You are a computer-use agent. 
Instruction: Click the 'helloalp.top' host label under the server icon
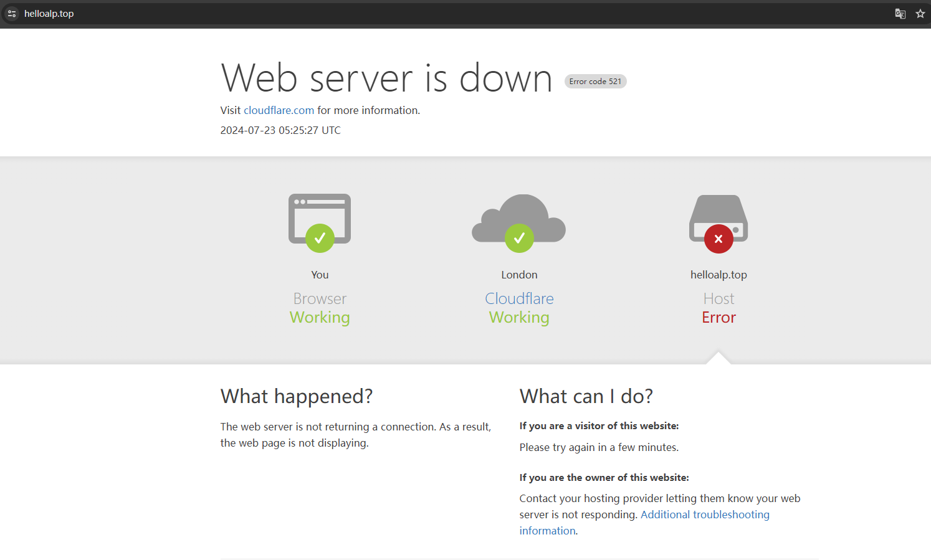tap(719, 275)
